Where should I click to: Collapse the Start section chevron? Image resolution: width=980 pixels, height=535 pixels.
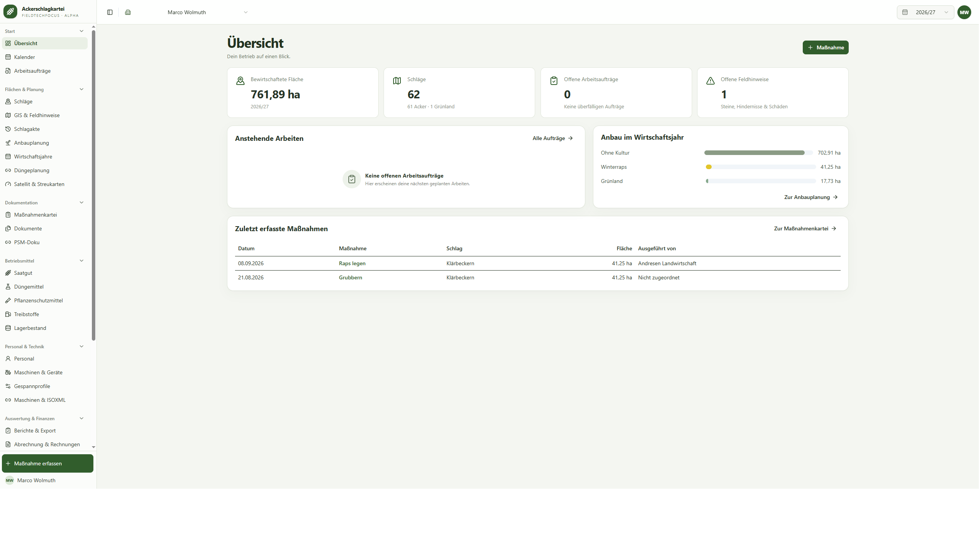(82, 31)
